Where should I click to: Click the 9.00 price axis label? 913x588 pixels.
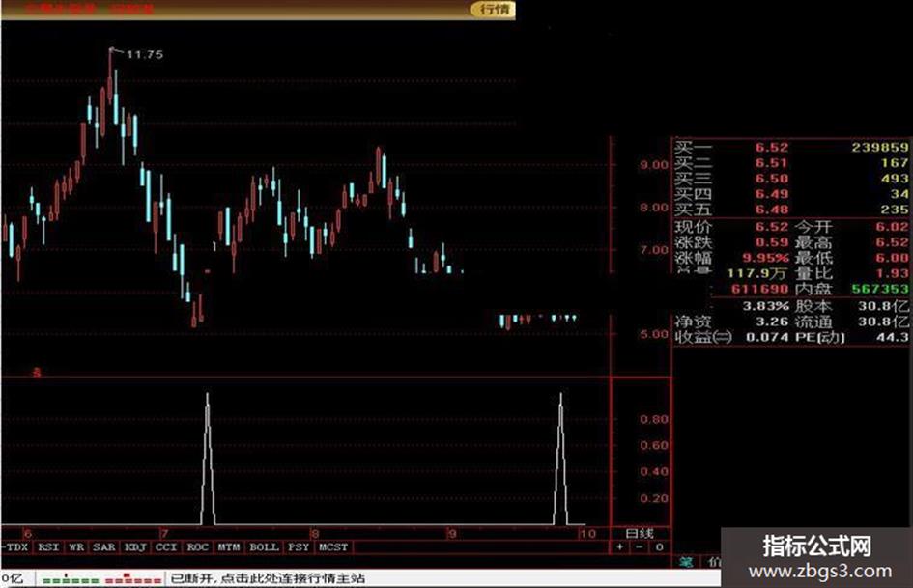[654, 165]
